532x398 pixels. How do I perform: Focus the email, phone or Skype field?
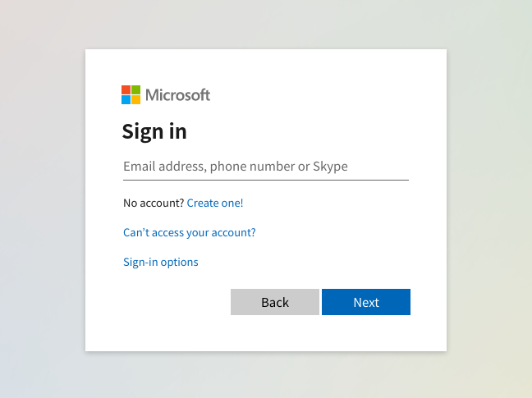click(266, 167)
